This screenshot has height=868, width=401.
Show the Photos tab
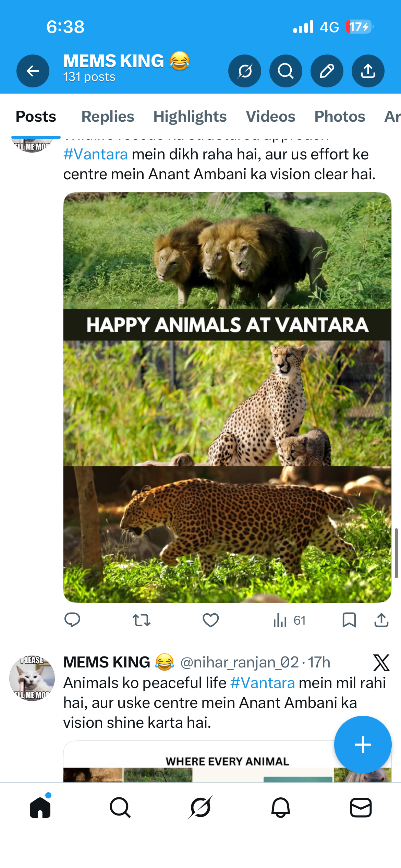tap(340, 117)
